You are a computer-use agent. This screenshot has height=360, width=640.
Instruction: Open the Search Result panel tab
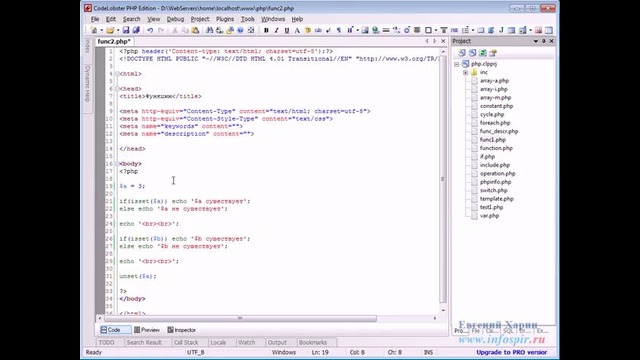coord(144,342)
